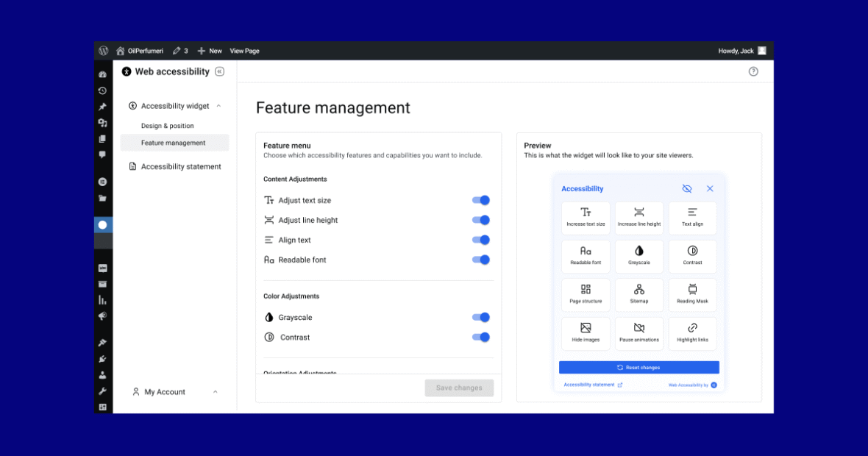Screen dimensions: 868x456
Task: Click the help question mark icon
Action: pyautogui.click(x=753, y=71)
